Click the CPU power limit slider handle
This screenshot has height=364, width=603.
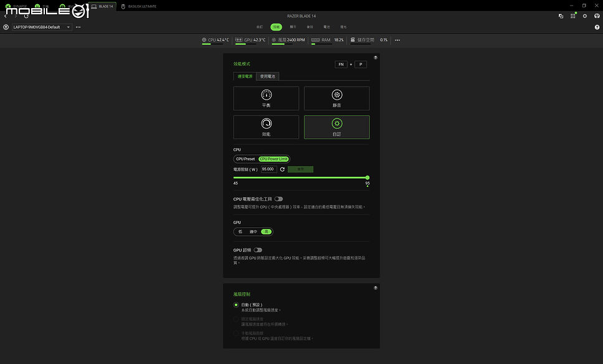[x=368, y=177]
